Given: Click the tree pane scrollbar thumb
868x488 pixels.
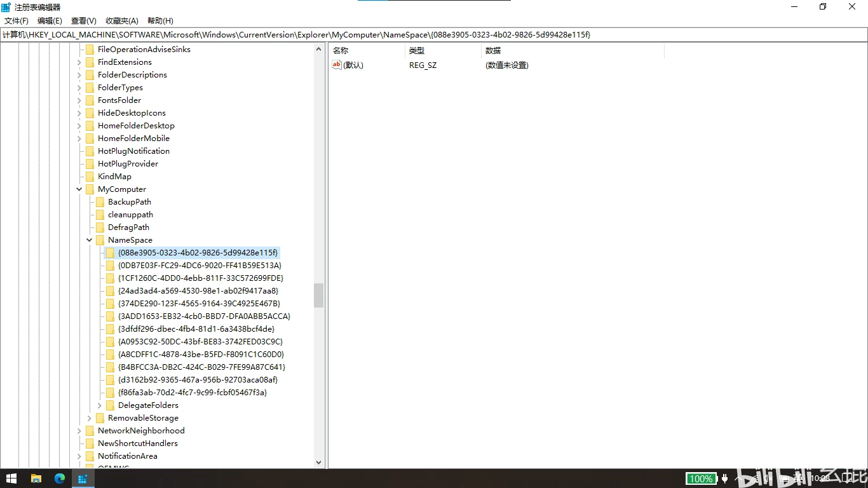Looking at the screenshot, I should click(319, 295).
